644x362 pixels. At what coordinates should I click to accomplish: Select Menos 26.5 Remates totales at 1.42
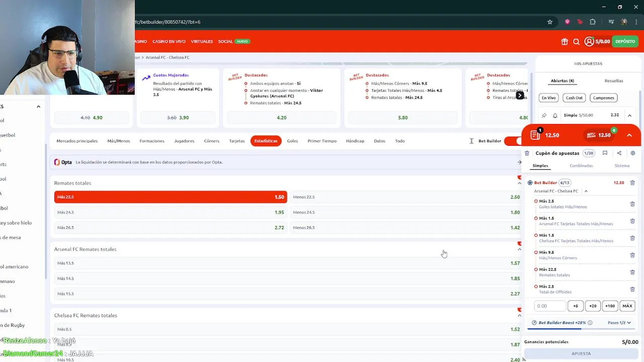406,228
